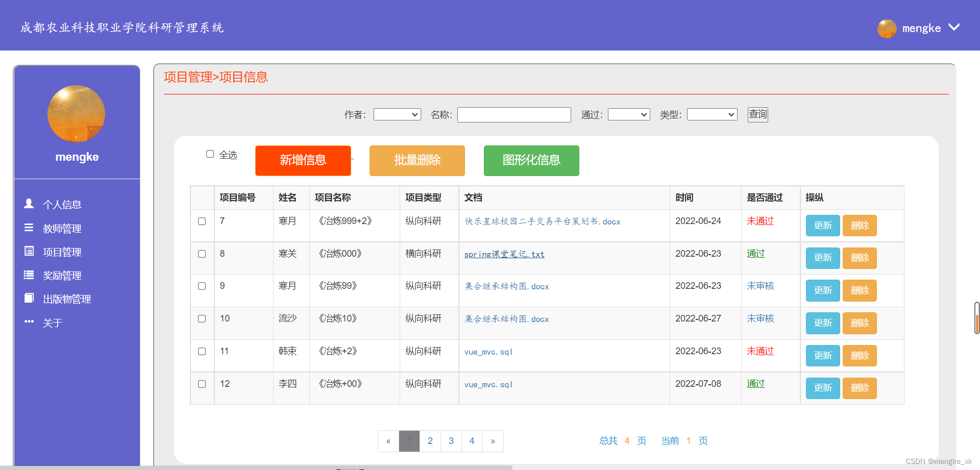Screen dimensions: 980x470
Task: Open 项目管理 via its book icon
Action: point(29,251)
